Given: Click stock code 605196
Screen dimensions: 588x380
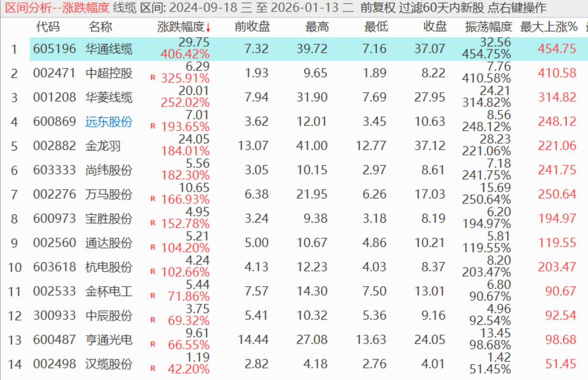Looking at the screenshot, I should [55, 49].
